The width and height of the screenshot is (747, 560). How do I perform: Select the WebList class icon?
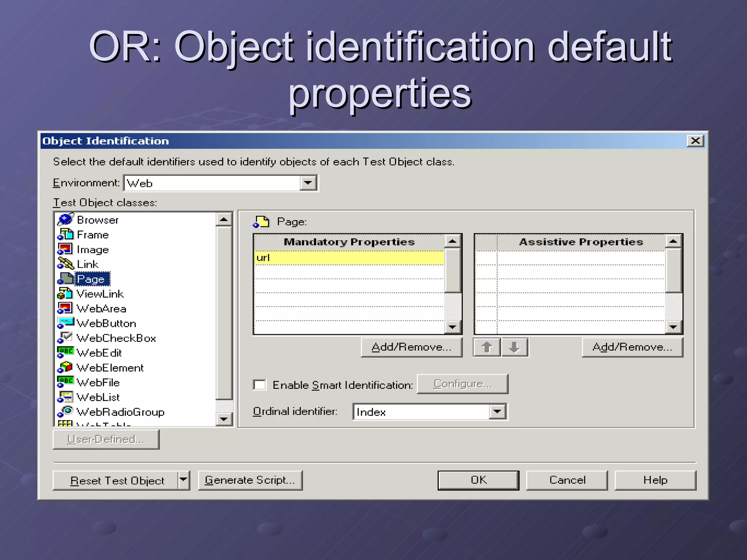pyautogui.click(x=66, y=397)
